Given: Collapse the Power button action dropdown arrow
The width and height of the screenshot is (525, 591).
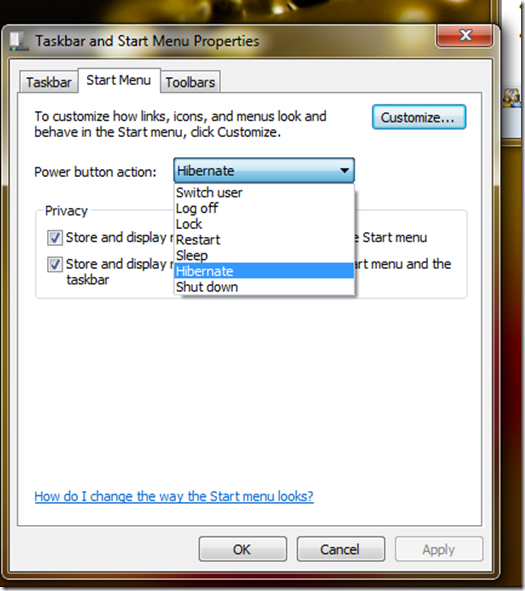Looking at the screenshot, I should click(344, 170).
